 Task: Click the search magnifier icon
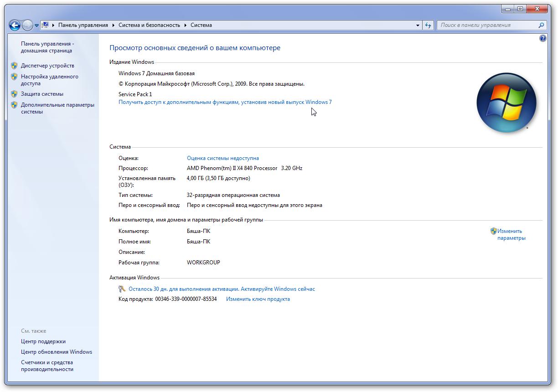[541, 26]
